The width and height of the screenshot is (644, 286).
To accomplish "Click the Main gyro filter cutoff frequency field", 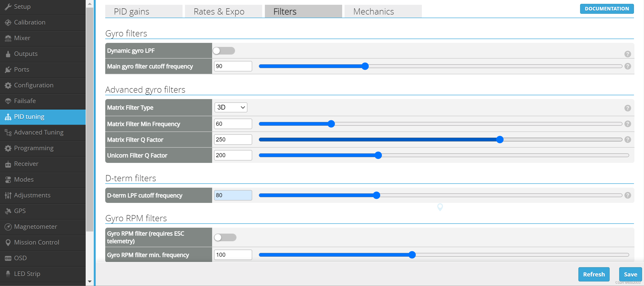I will tap(233, 66).
